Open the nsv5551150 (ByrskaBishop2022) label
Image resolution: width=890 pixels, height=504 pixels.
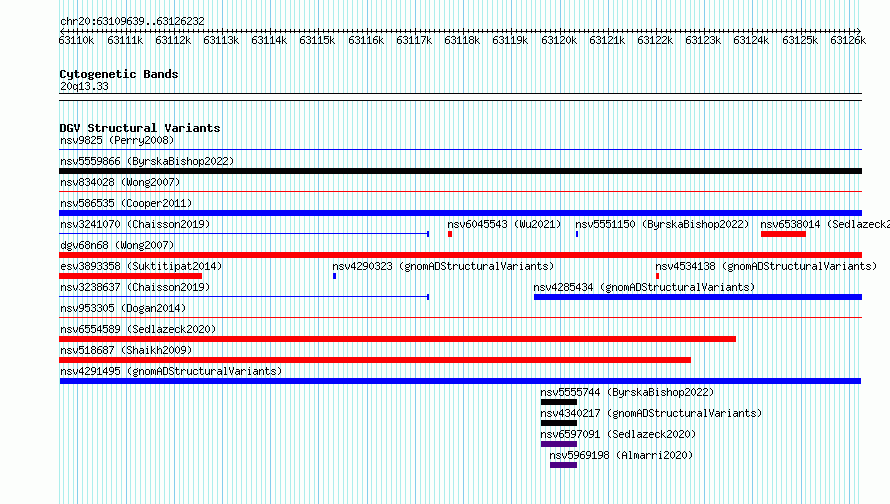[662, 224]
